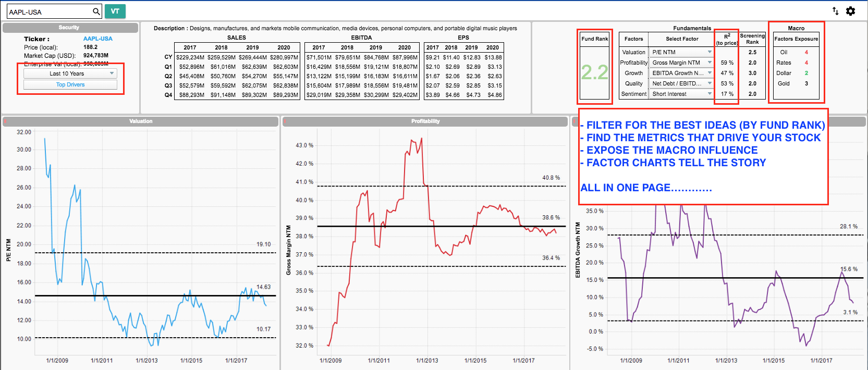Click the up-down sort arrows icon

tap(835, 11)
